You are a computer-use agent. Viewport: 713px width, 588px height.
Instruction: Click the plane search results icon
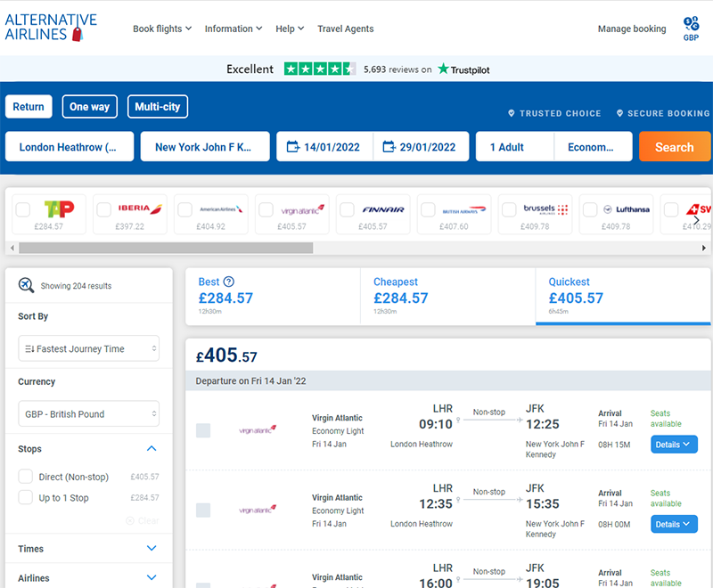pyautogui.click(x=26, y=285)
